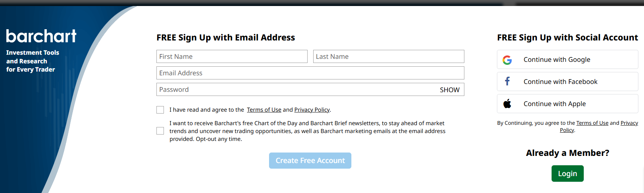Click the Google logo icon

[x=507, y=60]
